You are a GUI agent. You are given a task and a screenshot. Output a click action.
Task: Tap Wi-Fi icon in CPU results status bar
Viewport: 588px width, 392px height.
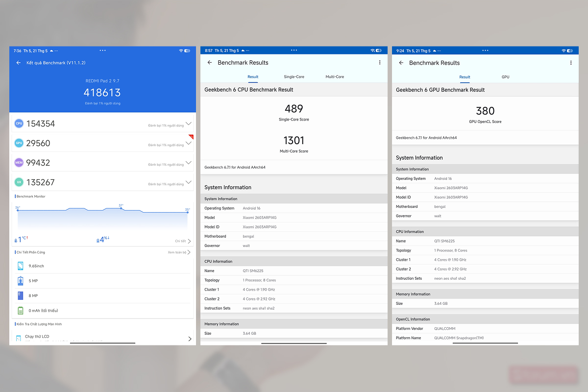coord(372,50)
